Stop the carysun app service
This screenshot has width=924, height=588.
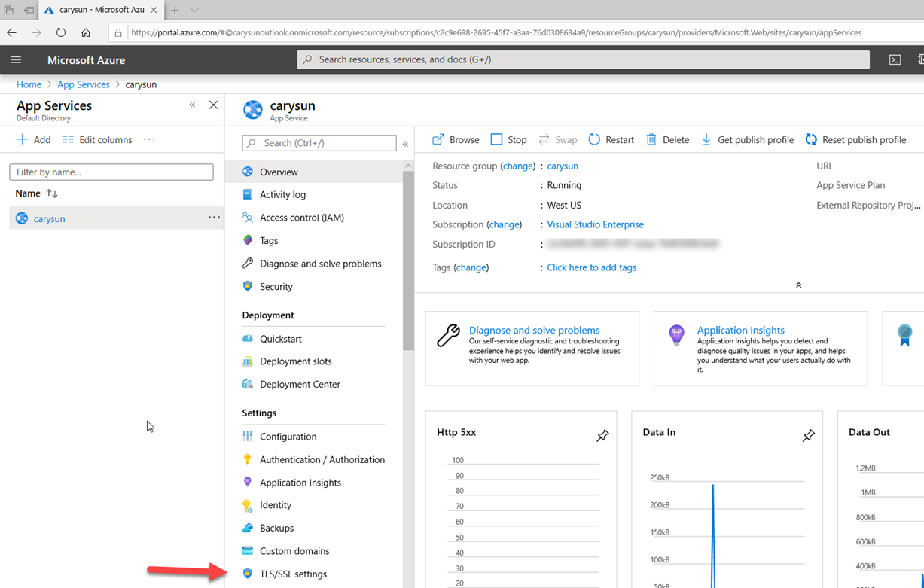[508, 139]
